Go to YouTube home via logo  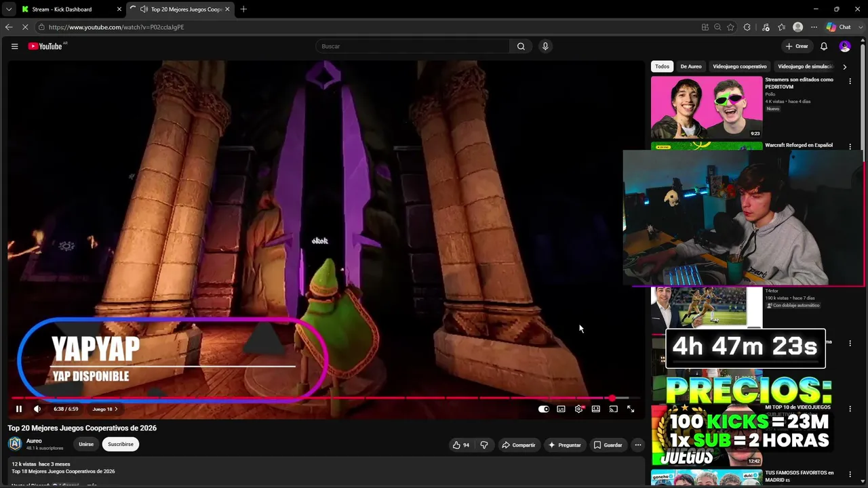pos(45,46)
